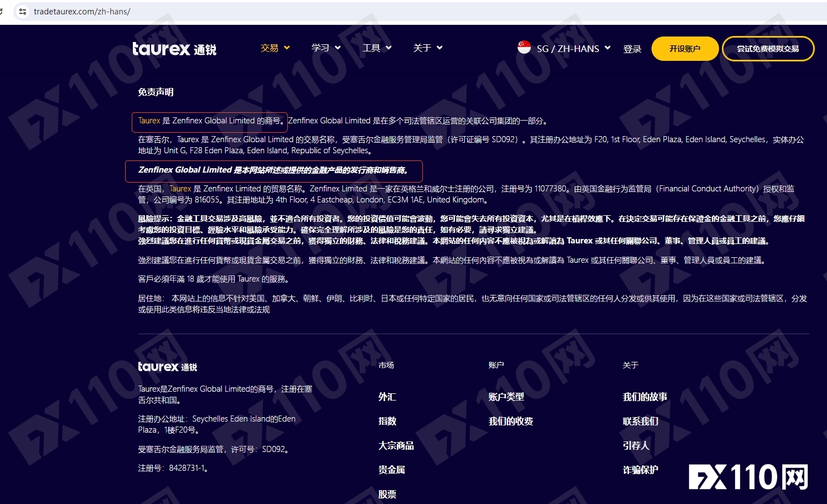
Task: Click the 免责声明 heading
Action: pyautogui.click(x=156, y=92)
